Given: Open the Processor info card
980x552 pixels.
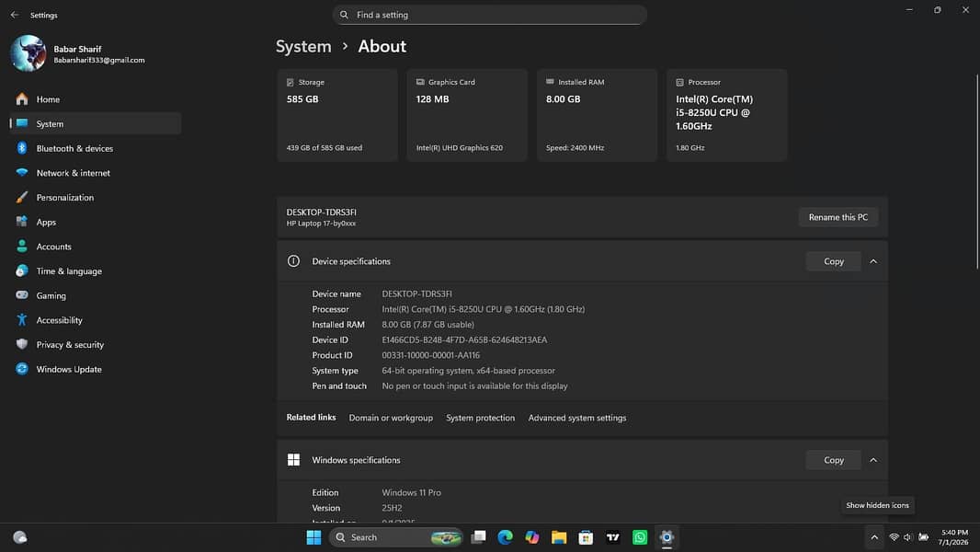Looking at the screenshot, I should click(x=727, y=115).
